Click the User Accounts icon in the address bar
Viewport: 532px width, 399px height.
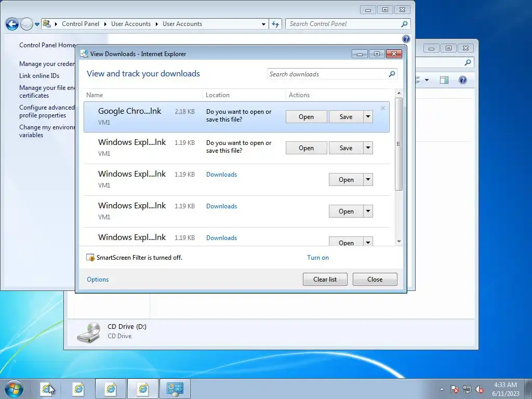[x=47, y=24]
